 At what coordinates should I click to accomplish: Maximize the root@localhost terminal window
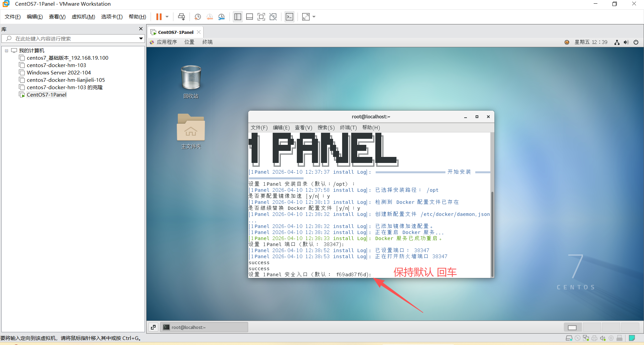477,117
